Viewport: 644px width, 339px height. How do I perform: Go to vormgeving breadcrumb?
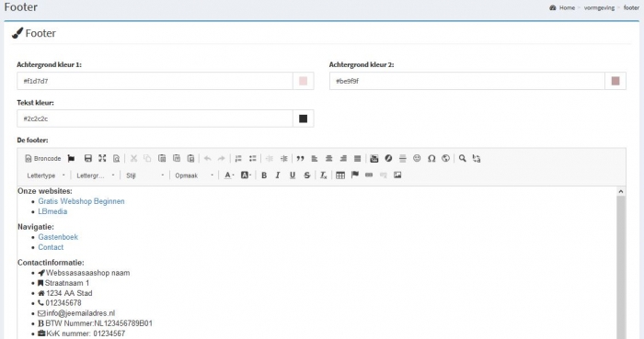[x=599, y=7]
